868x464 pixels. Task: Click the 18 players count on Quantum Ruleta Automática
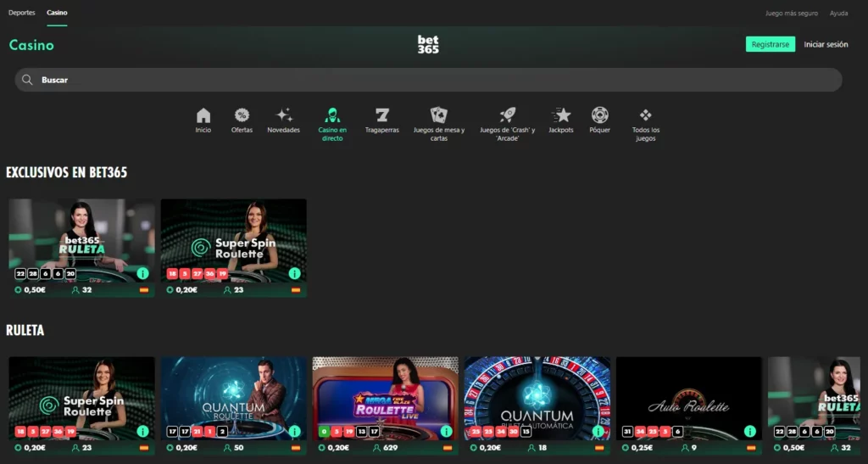(542, 448)
